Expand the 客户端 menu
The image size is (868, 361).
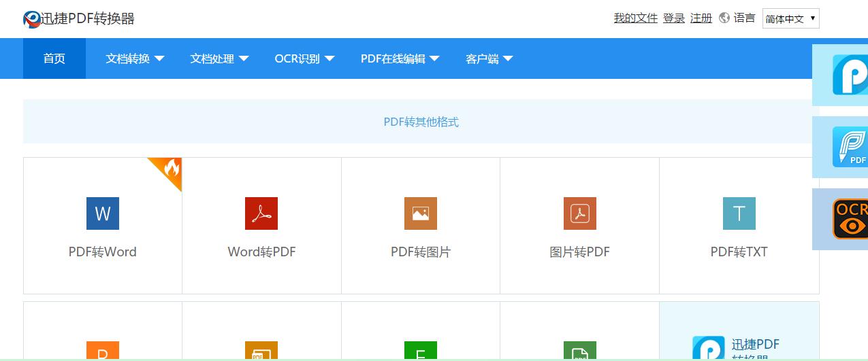(489, 58)
